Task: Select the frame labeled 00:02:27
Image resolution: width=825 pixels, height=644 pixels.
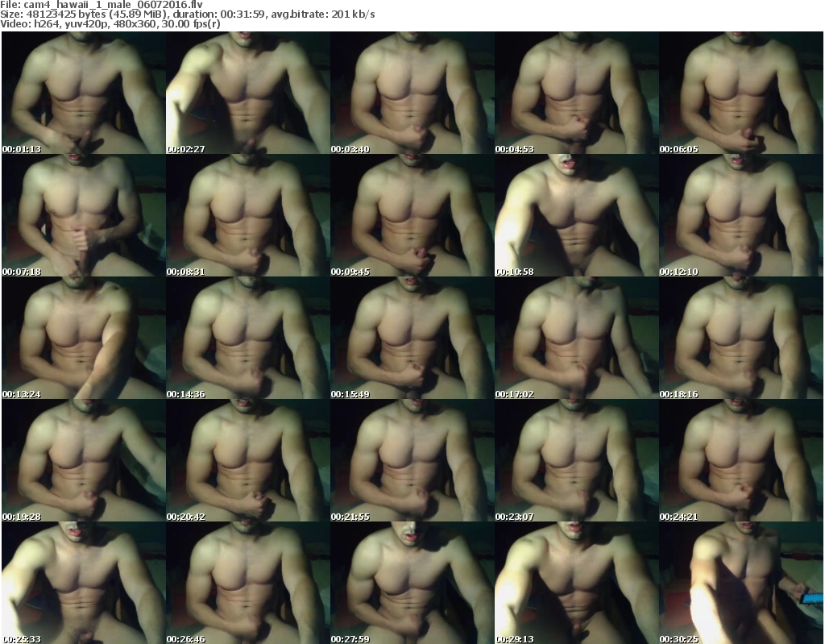Action: 247,92
